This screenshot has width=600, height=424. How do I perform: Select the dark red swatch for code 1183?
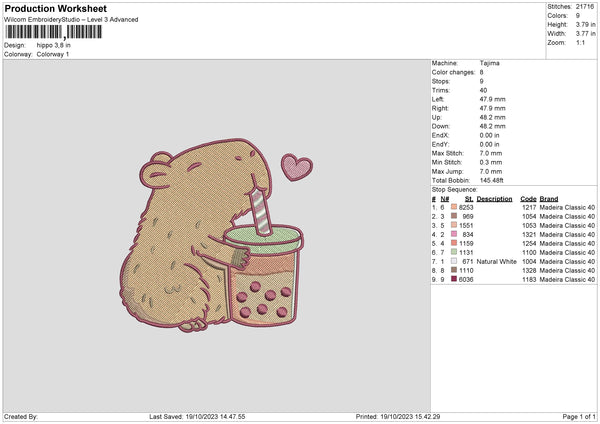click(x=454, y=280)
